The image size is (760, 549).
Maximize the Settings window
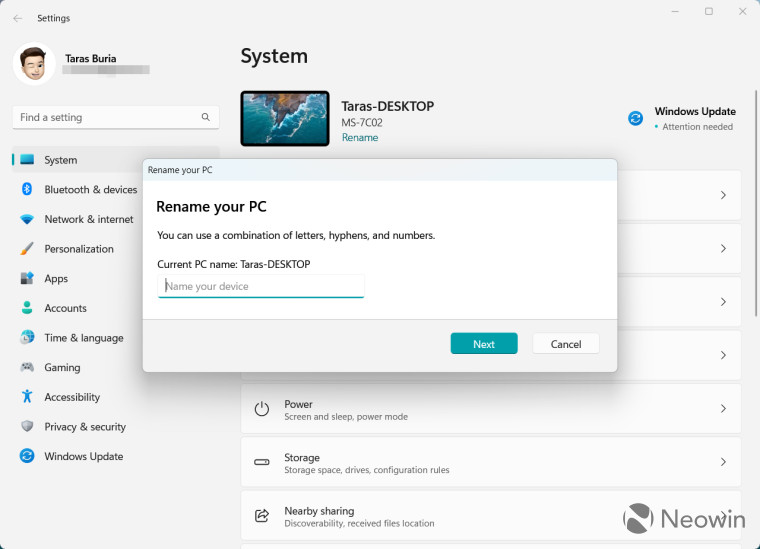pyautogui.click(x=709, y=11)
